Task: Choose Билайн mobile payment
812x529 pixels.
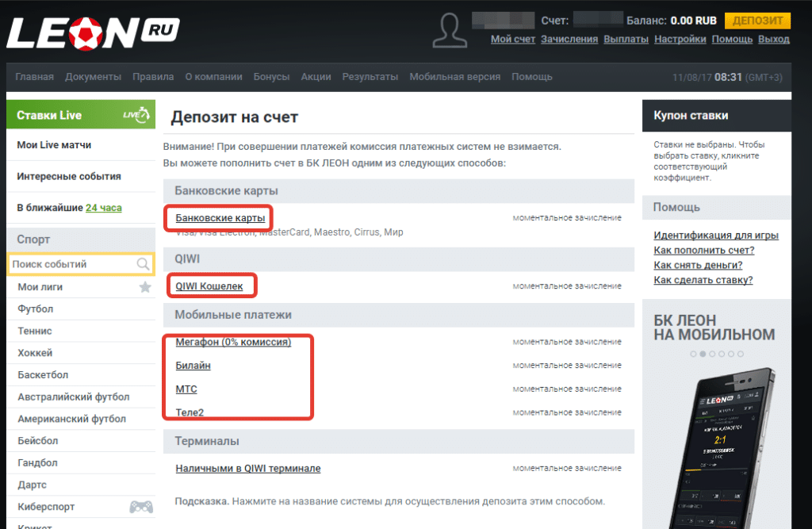Action: tap(193, 366)
